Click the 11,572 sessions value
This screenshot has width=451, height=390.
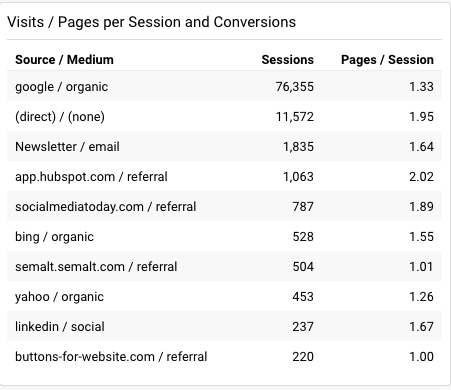[x=295, y=117]
